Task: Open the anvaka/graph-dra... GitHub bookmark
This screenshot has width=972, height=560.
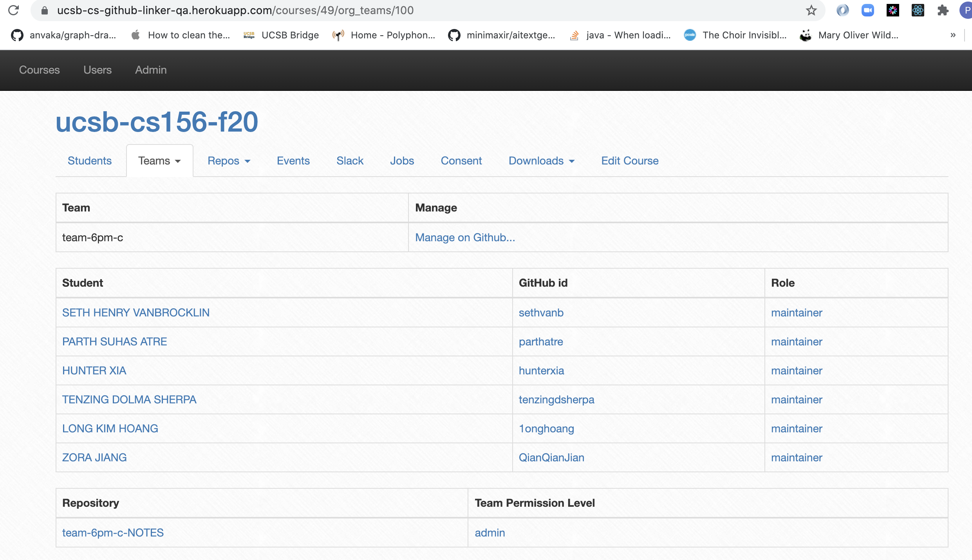Action: pyautogui.click(x=64, y=35)
